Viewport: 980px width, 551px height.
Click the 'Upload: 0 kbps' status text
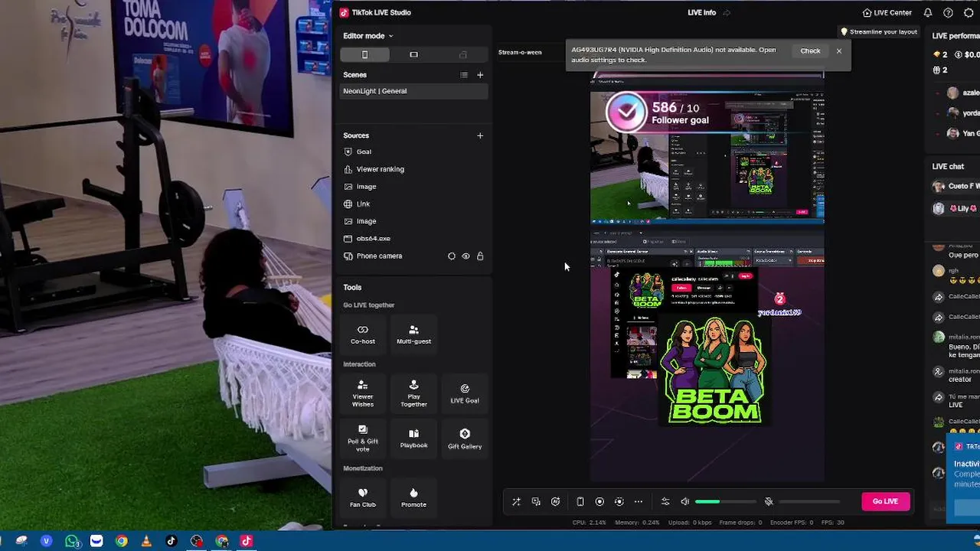(690, 523)
